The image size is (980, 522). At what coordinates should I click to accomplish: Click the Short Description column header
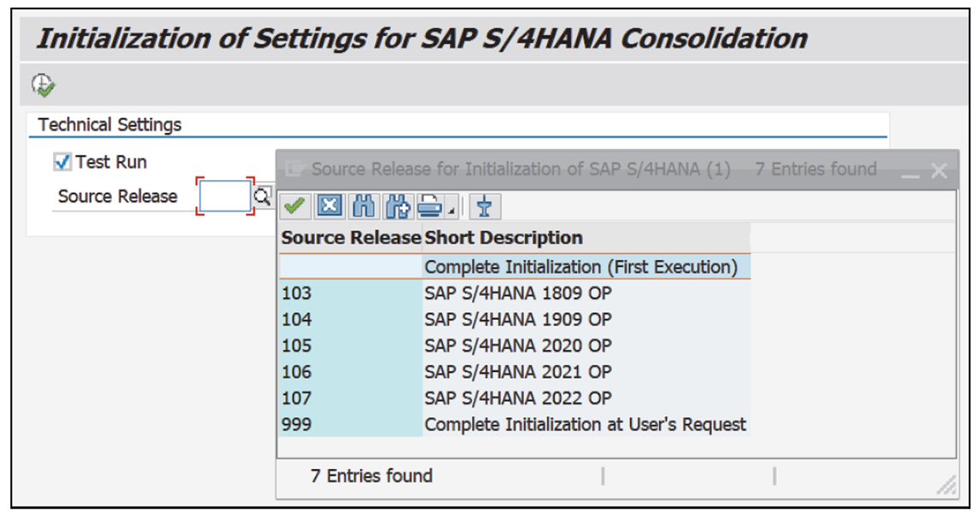[586, 238]
